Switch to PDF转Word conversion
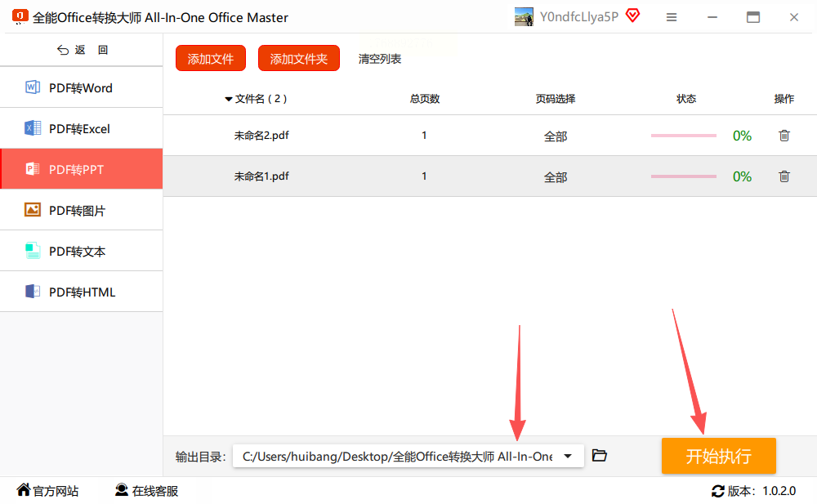Screen dimensions: 817x504 pyautogui.click(x=81, y=87)
